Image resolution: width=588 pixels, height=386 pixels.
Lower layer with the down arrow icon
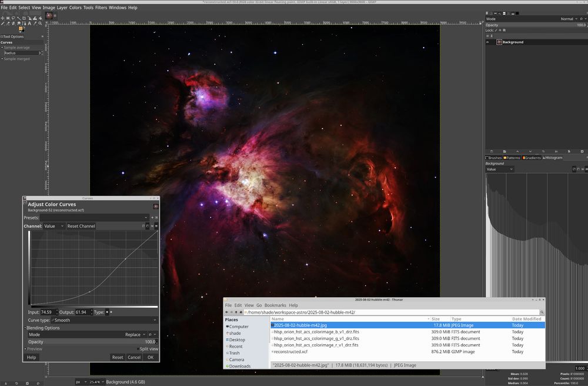point(530,152)
